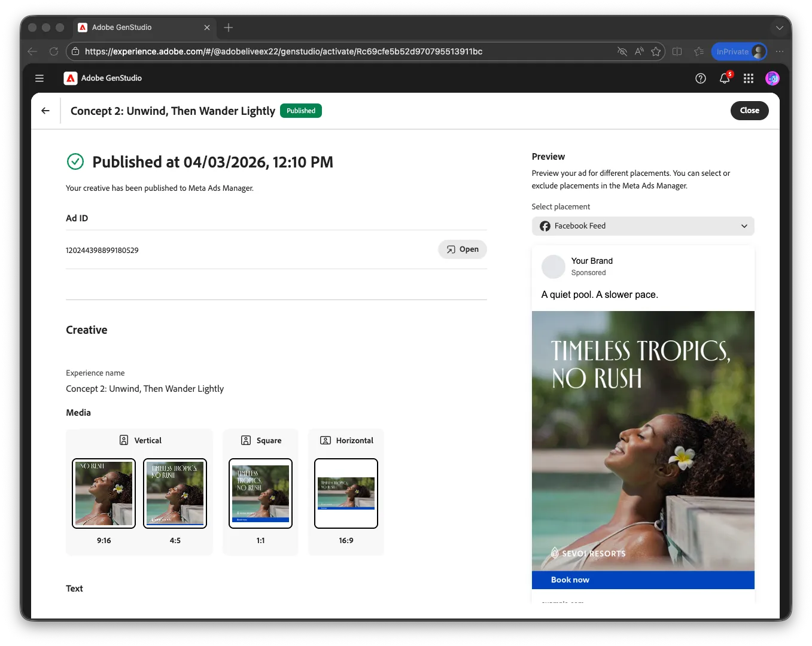The height and width of the screenshot is (646, 812).
Task: Click the green published checkmark icon
Action: click(x=75, y=161)
